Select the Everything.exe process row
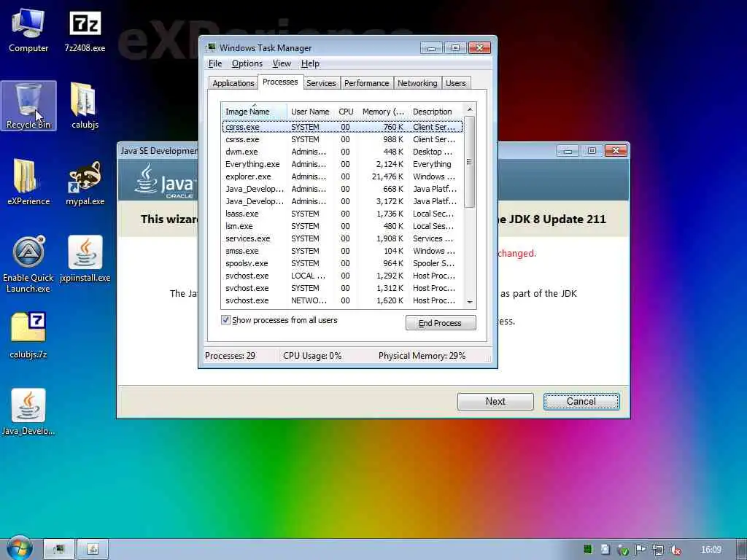 [342, 164]
